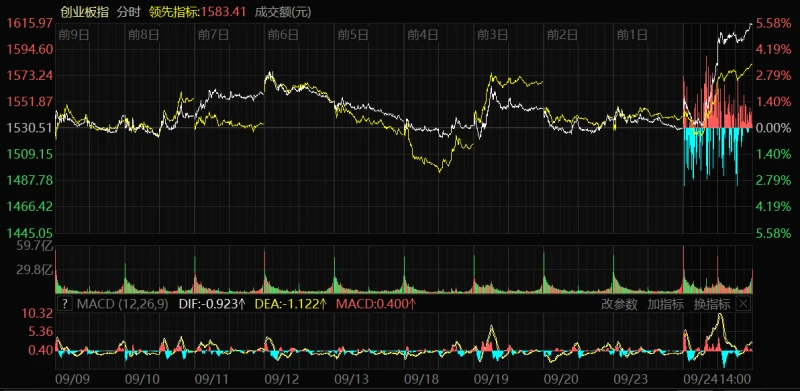Select the 前1日 day marker
Image resolution: width=800 pixels, height=391 pixels.
pos(632,35)
